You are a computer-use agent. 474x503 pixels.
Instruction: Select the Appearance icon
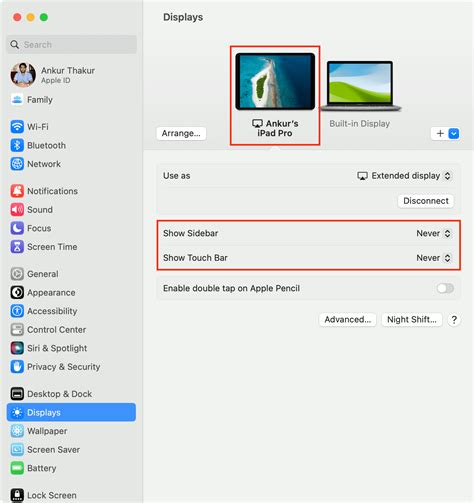coord(17,292)
